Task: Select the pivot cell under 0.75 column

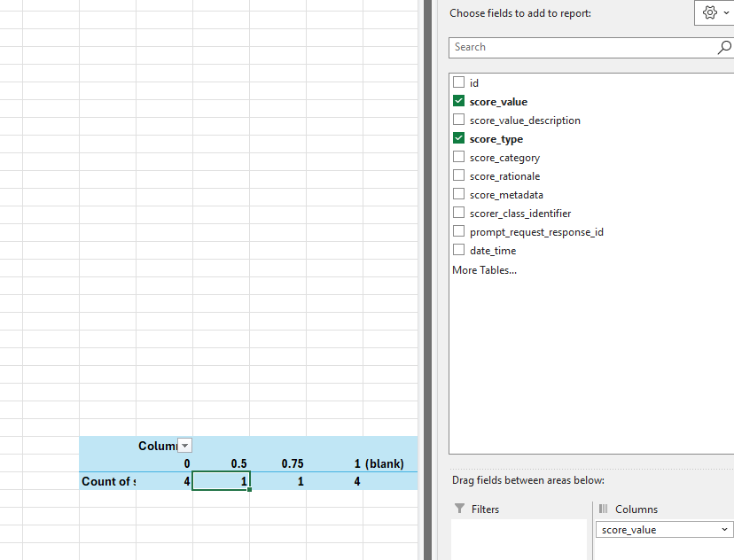Action: coord(278,481)
